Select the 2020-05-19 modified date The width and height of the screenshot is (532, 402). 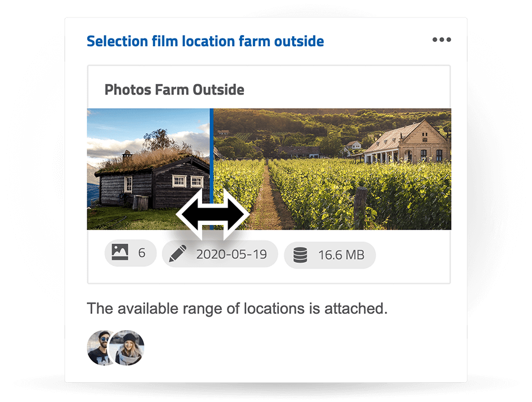tap(231, 254)
